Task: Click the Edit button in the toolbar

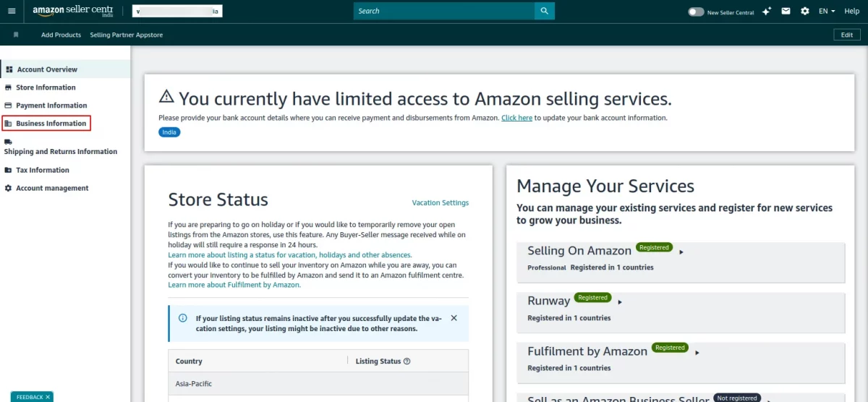Action: pyautogui.click(x=847, y=35)
